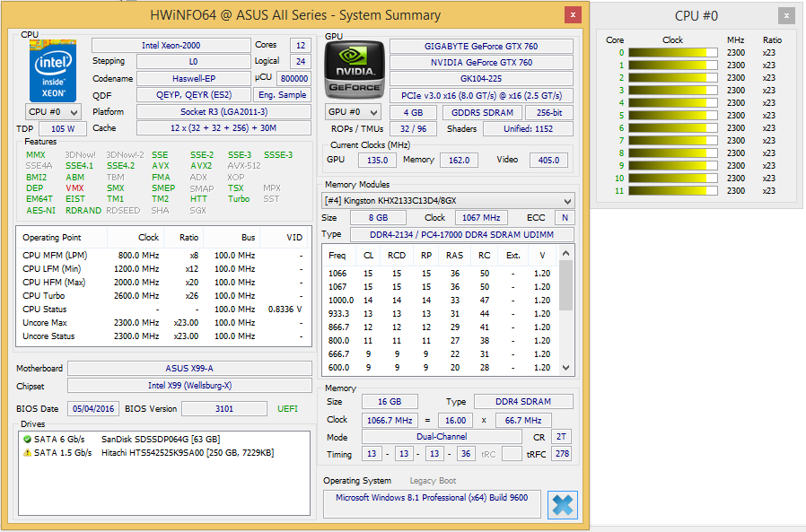The height and width of the screenshot is (532, 806).
Task: Click the 0.8336 V VID value
Action: 285,310
